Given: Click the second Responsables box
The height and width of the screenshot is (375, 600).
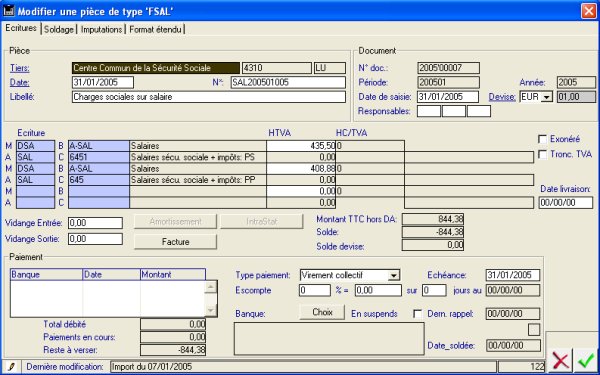Looking at the screenshot, I should pos(454,111).
